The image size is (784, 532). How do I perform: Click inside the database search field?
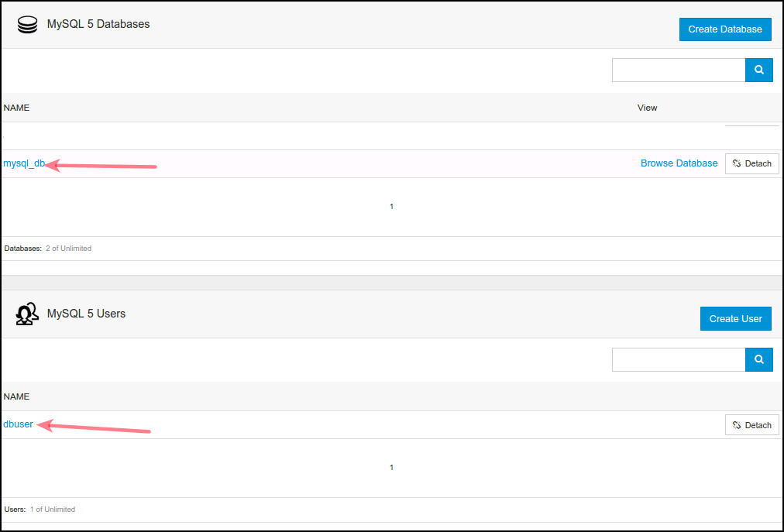pos(678,70)
